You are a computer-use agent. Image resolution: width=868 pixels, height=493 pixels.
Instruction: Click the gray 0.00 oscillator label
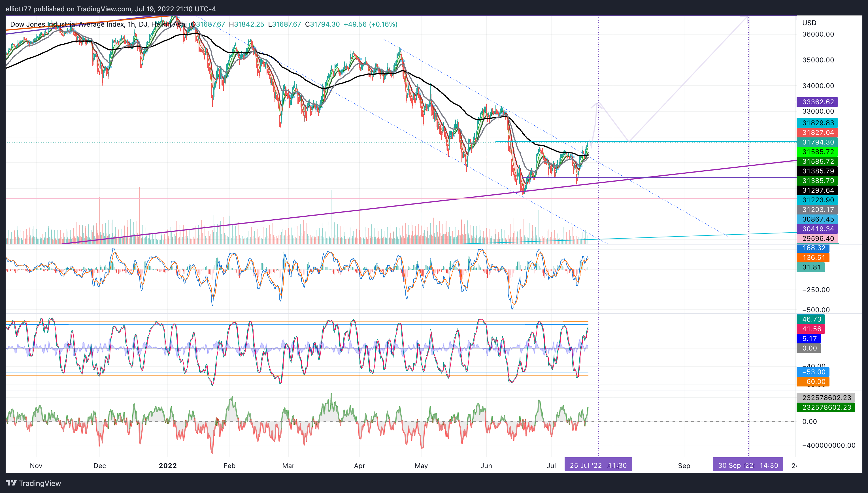click(x=809, y=348)
